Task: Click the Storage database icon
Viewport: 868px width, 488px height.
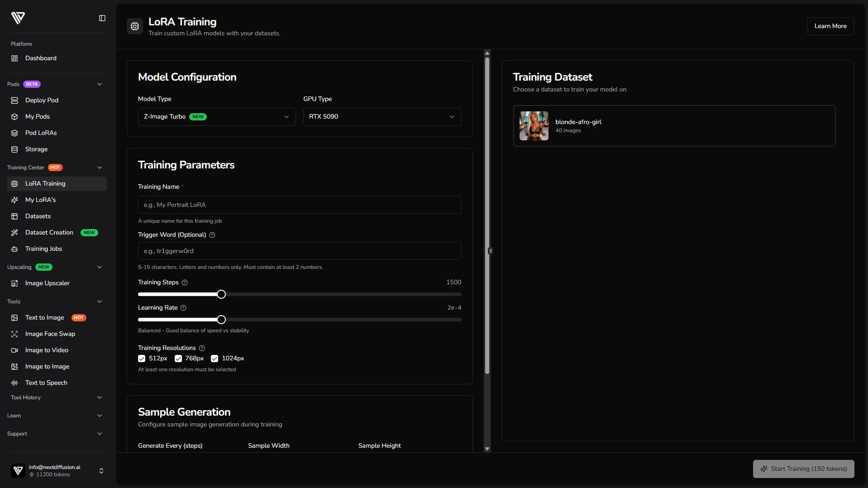Action: [14, 149]
